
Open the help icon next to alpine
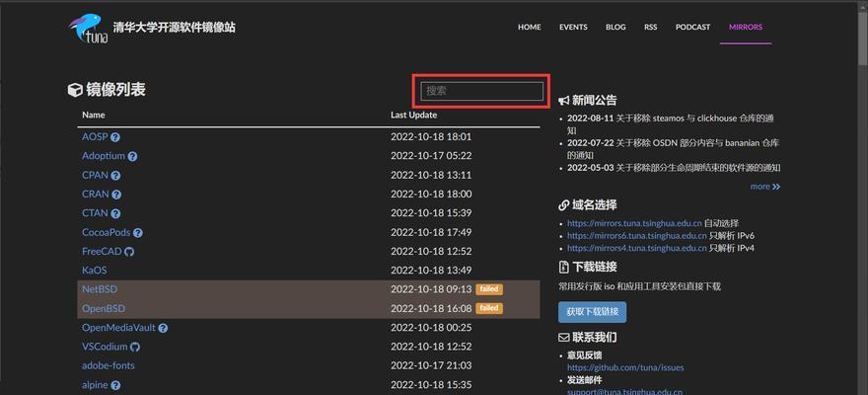coord(115,385)
